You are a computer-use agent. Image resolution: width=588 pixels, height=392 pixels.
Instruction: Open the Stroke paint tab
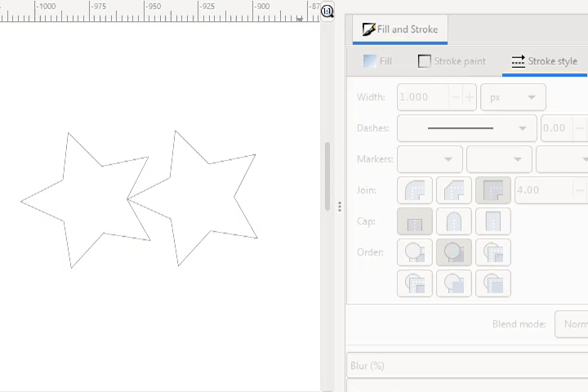point(452,61)
